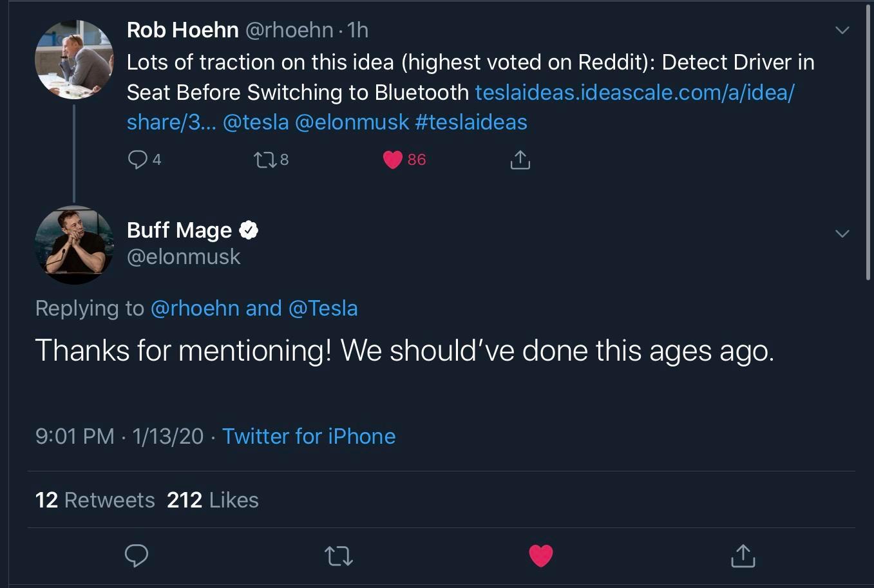Viewport: 874px width, 588px height.
Task: Open the Twitter for iPhone source link
Action: click(x=309, y=436)
